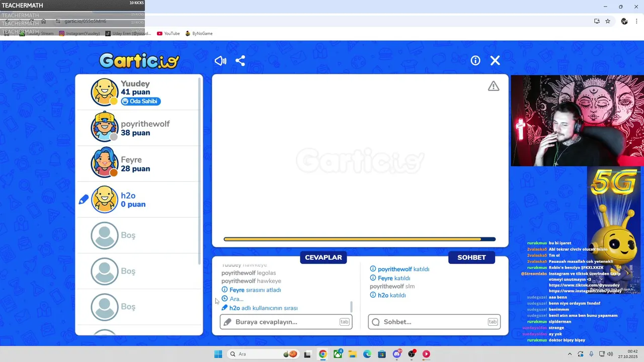Click the 'Ara...' clock message

(x=232, y=299)
